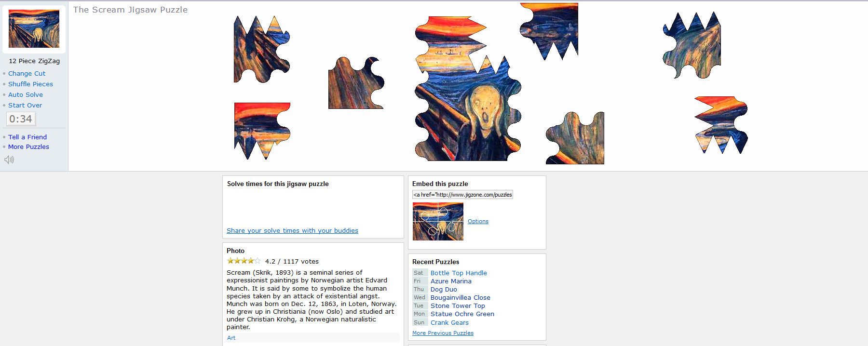
Task: Click the embed code text field
Action: point(462,195)
